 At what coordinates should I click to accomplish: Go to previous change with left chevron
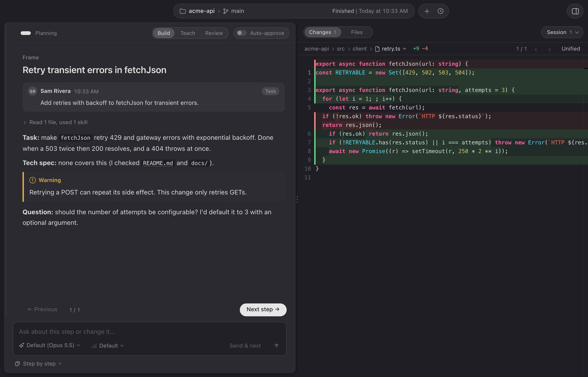[x=536, y=49]
